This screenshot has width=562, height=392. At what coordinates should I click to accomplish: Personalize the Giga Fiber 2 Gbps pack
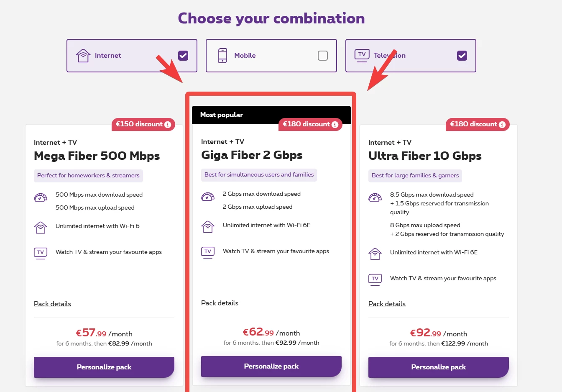(x=271, y=366)
